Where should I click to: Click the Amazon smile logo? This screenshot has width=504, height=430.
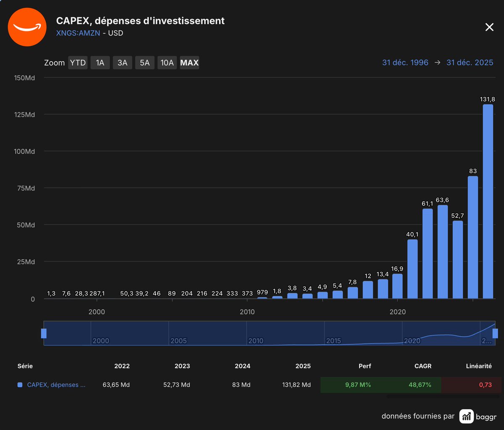(27, 27)
